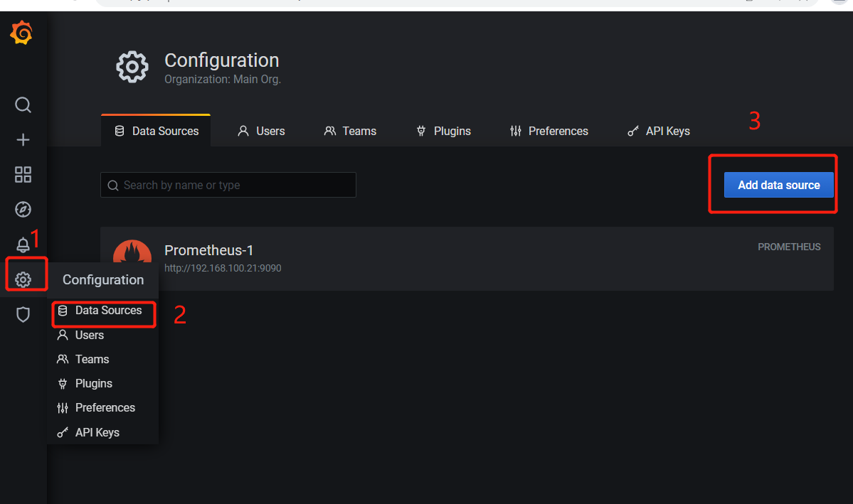This screenshot has height=504, width=853.
Task: Switch to the Data Sources tab
Action: (156, 131)
